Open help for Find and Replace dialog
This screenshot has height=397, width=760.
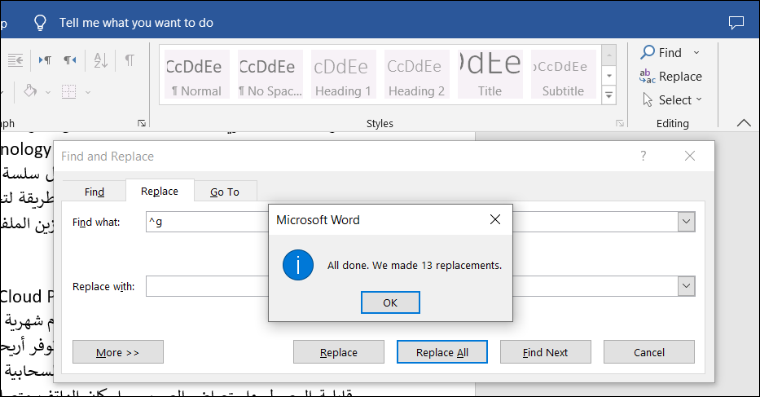pyautogui.click(x=643, y=156)
